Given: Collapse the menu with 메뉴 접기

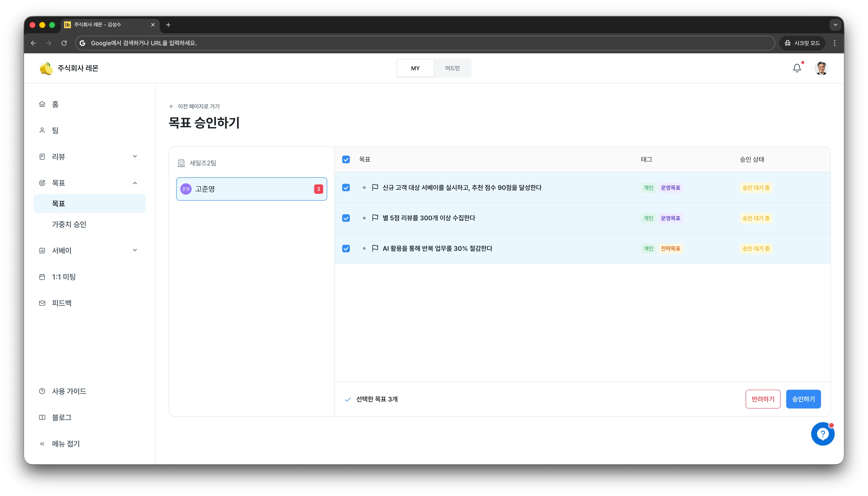Looking at the screenshot, I should click(x=89, y=443).
